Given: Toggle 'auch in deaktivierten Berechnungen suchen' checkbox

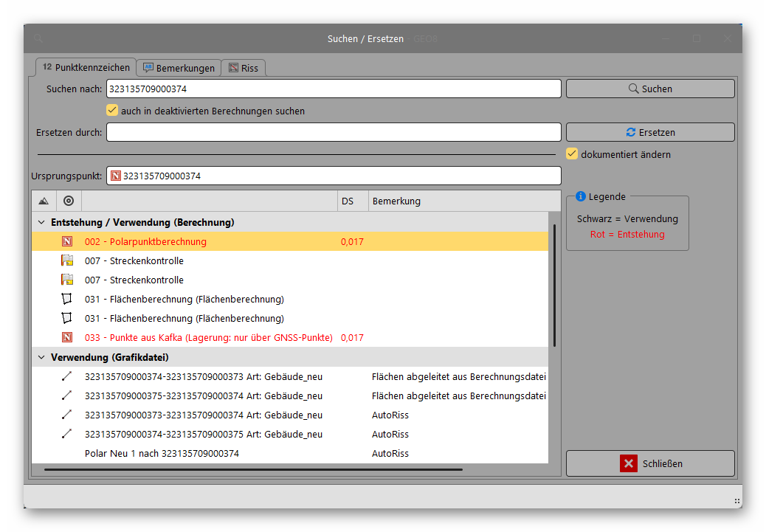Looking at the screenshot, I should pos(112,111).
